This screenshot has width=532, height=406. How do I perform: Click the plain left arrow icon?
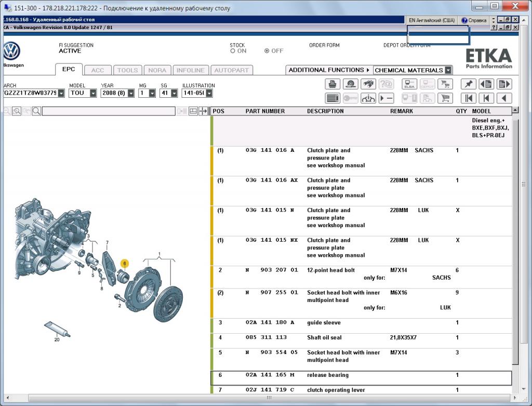[x=504, y=98]
